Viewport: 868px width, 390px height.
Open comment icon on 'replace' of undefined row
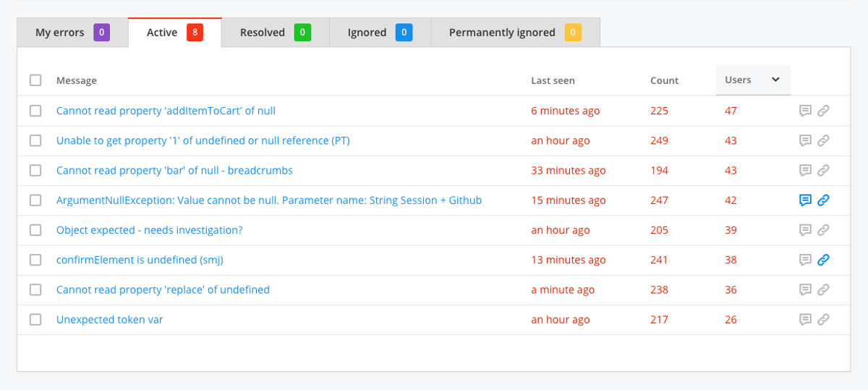coord(805,289)
